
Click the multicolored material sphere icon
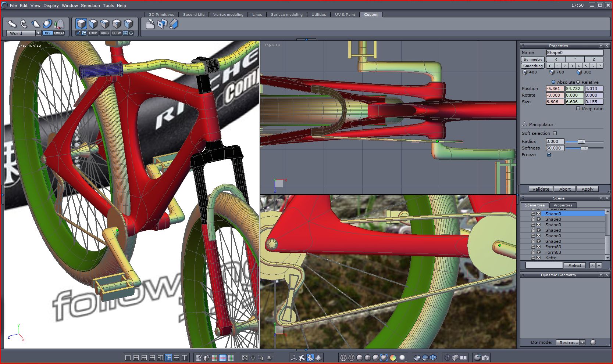click(x=393, y=358)
